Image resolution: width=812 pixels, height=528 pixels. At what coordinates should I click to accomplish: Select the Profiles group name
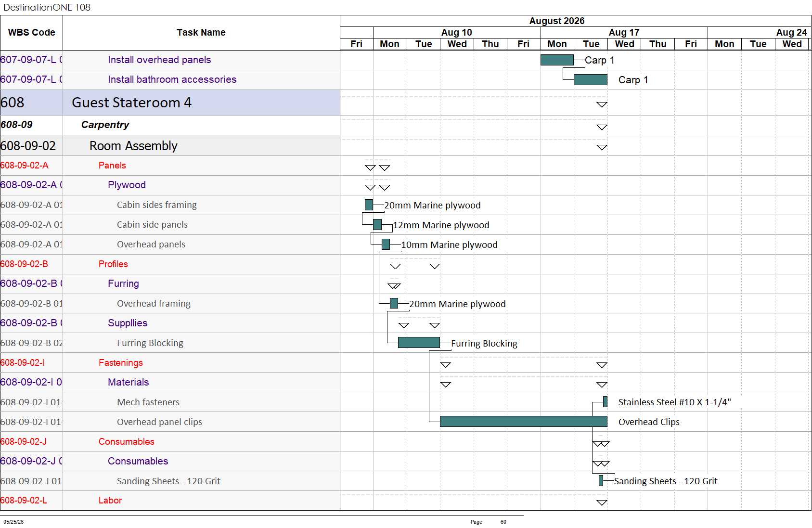[x=113, y=264]
